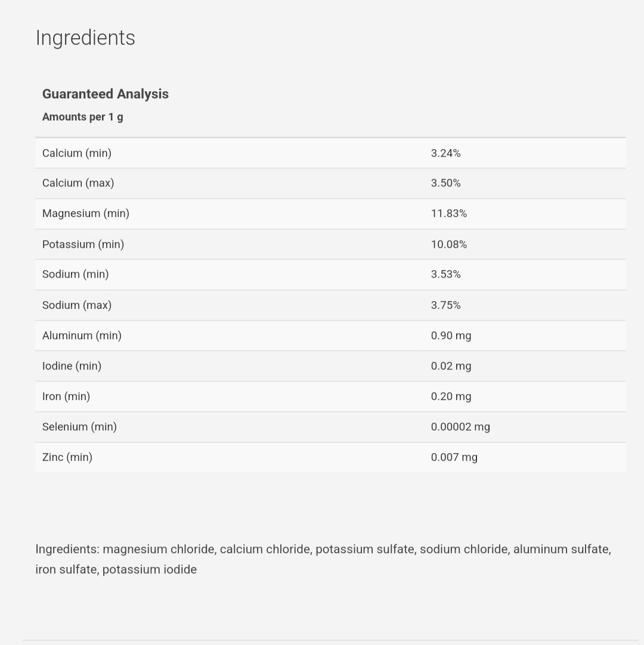This screenshot has width=644, height=645.
Task: Select the Potassium (min) row label
Action: [83, 244]
